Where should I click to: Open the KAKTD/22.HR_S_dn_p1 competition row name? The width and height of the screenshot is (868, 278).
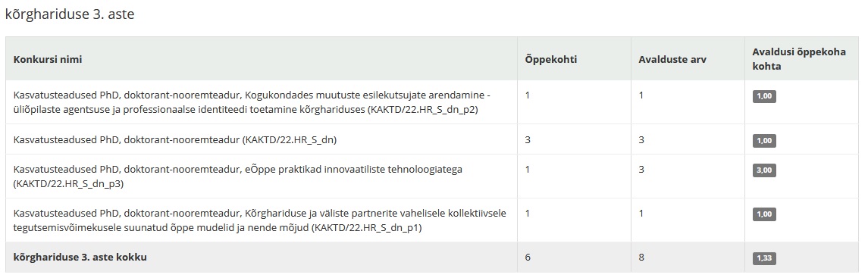click(x=259, y=220)
